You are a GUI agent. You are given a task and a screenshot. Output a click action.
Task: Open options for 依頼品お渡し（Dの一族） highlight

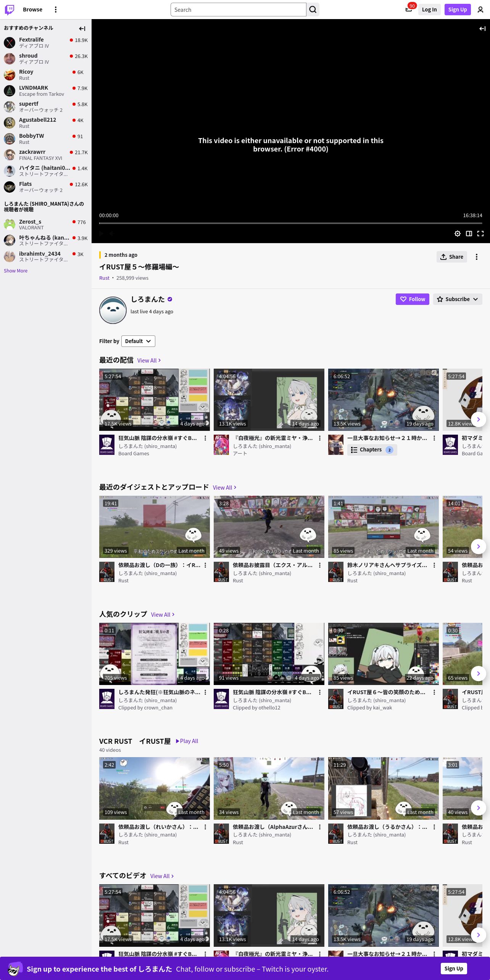(205, 565)
